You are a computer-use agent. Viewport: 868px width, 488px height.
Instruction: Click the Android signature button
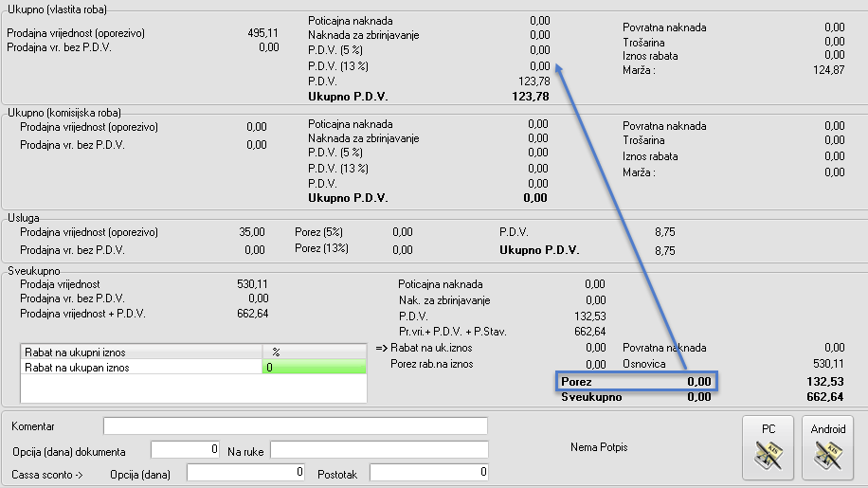(827, 447)
